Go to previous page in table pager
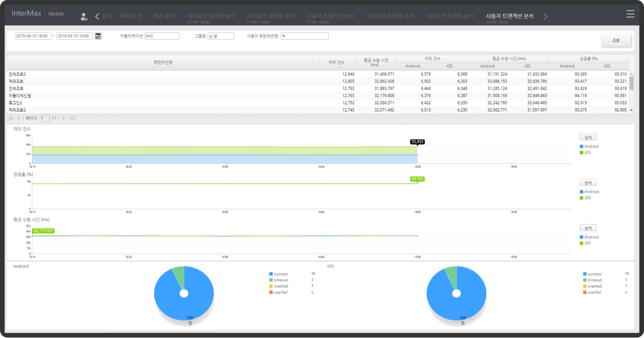The image size is (644, 338). 19,118
